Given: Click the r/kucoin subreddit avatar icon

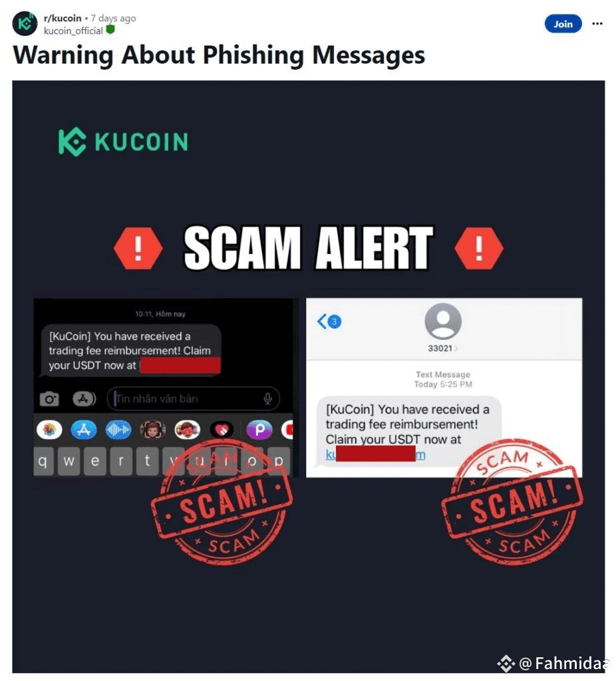Looking at the screenshot, I should point(25,23).
